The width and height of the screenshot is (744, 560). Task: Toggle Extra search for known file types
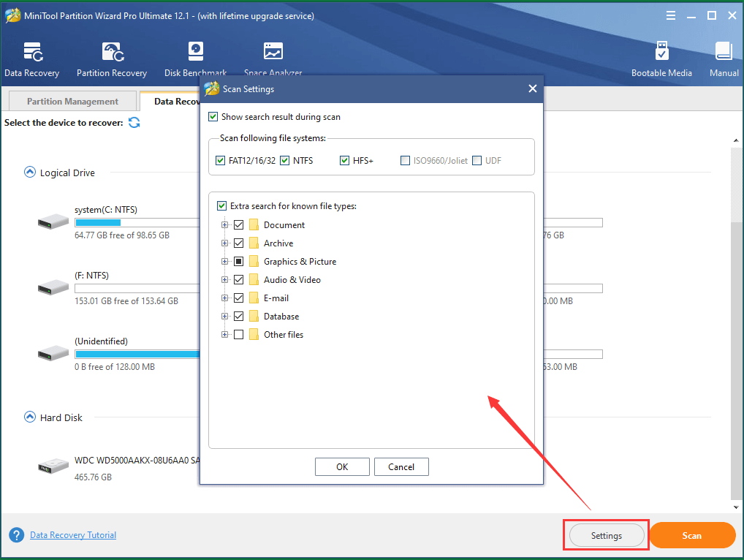[x=221, y=206]
